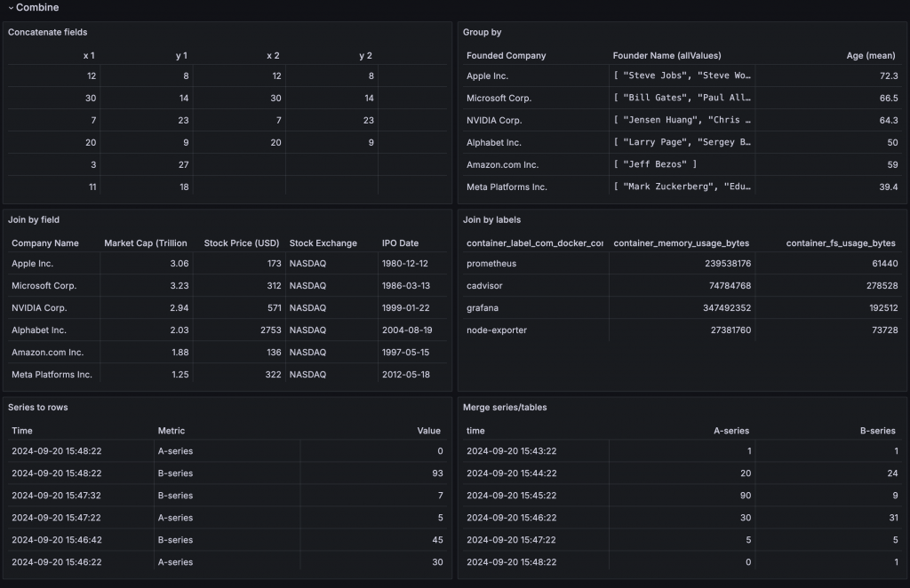The width and height of the screenshot is (910, 588).
Task: Click the Join by labels panel title
Action: 491,219
